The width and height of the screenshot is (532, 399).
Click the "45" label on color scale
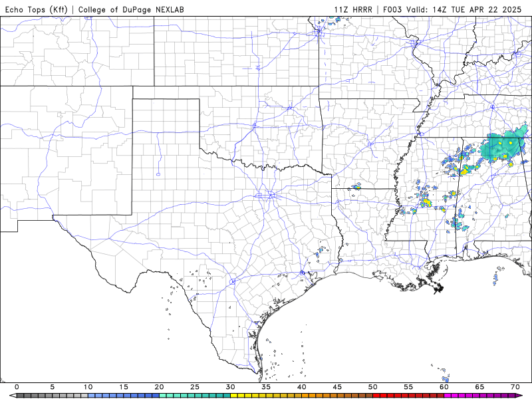click(337, 387)
